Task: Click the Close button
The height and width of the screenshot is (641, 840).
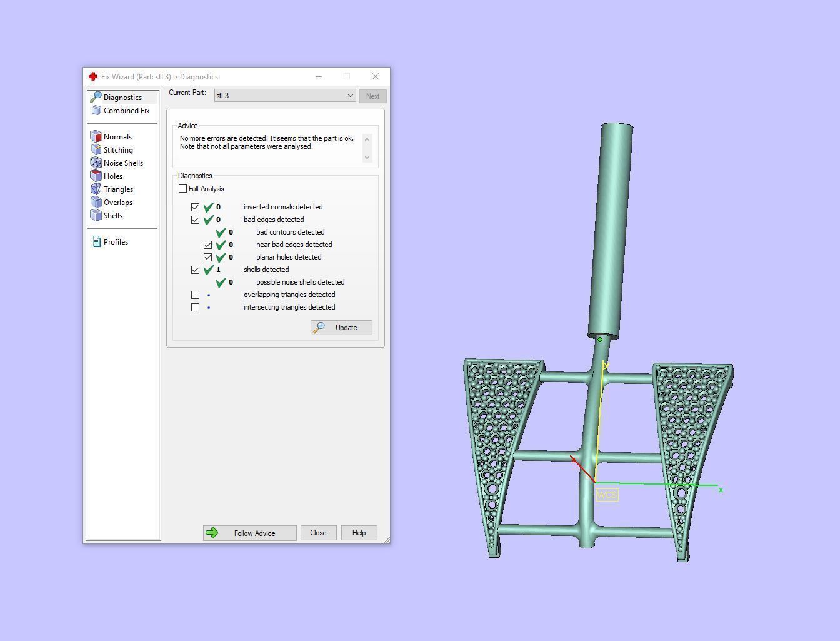Action: (x=318, y=533)
